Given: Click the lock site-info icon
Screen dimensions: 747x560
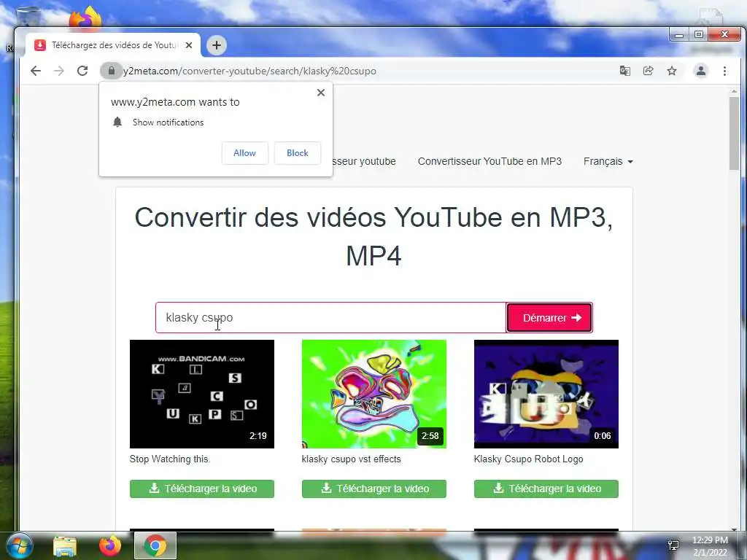Looking at the screenshot, I should 112,71.
